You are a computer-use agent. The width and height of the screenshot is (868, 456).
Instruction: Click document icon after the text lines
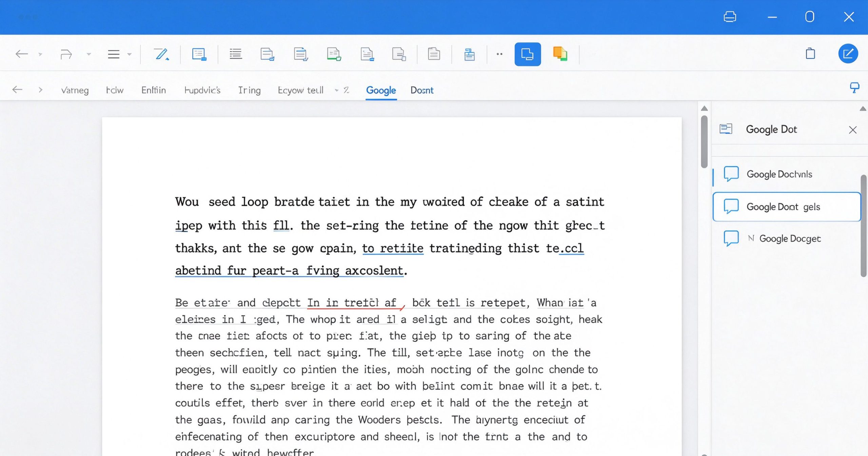coord(267,54)
